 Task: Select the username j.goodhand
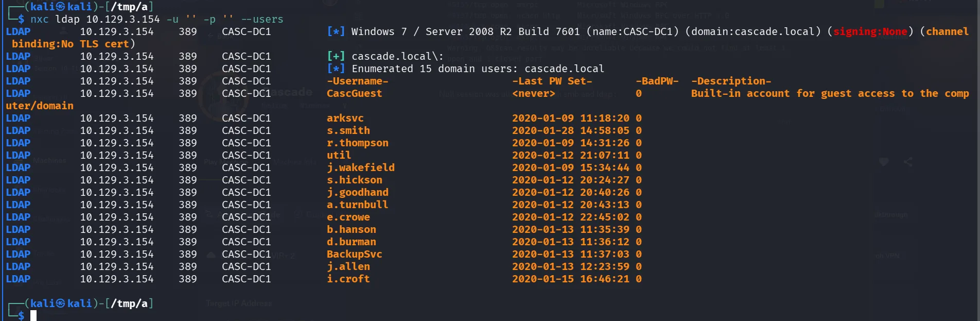(357, 192)
